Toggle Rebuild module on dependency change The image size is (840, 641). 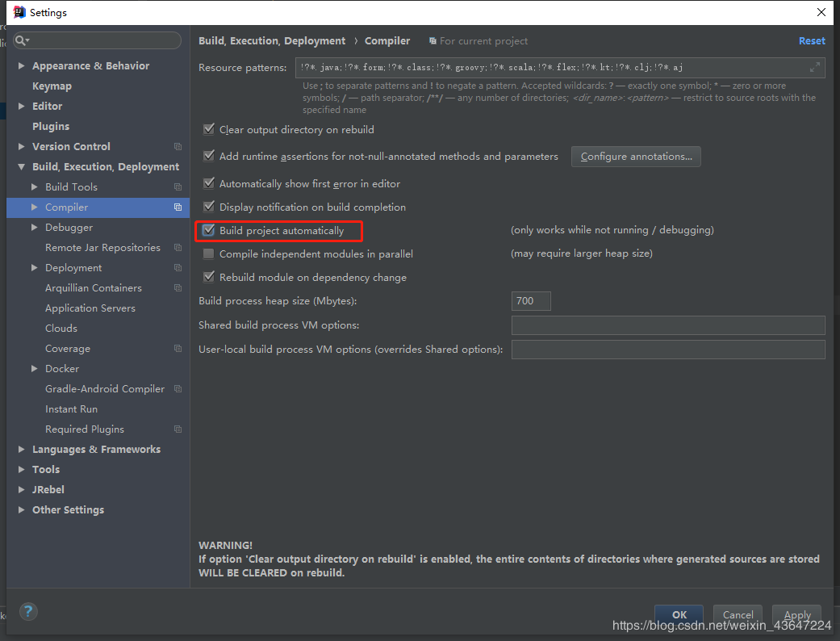pos(209,277)
